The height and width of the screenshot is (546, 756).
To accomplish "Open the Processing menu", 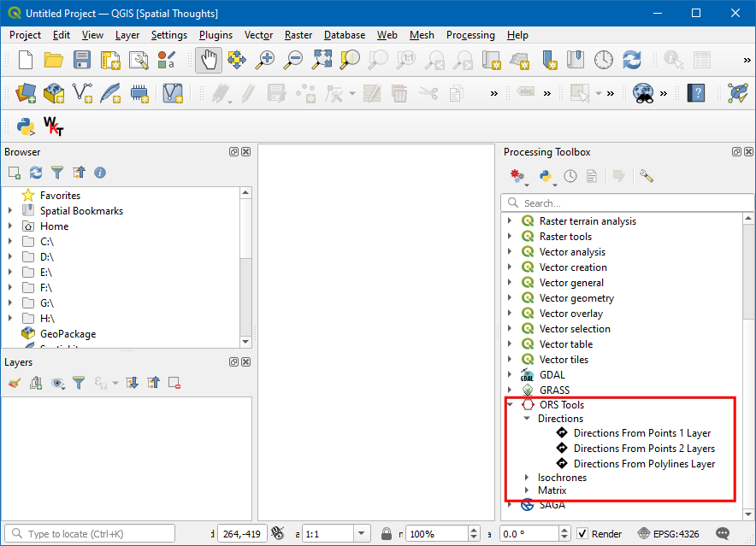I will click(x=470, y=35).
